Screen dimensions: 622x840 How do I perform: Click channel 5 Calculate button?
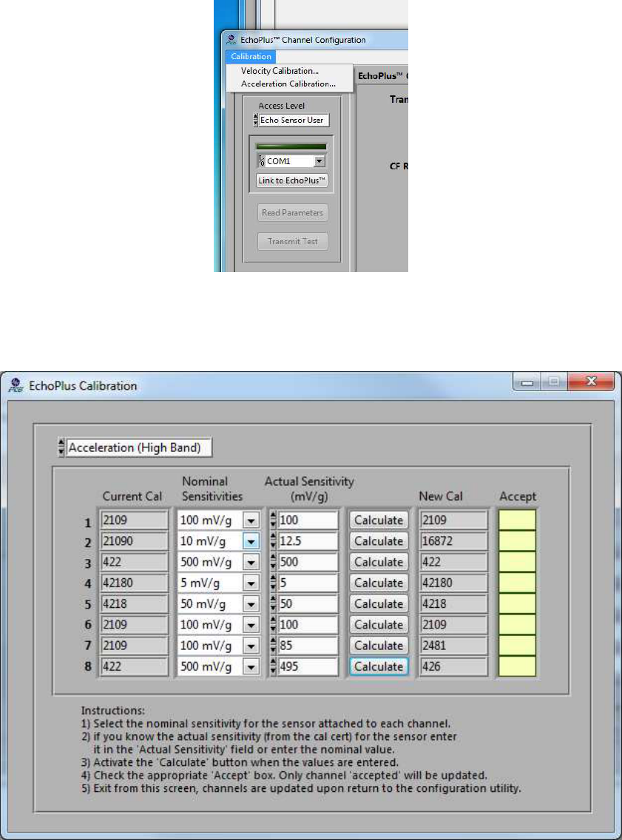point(378,603)
